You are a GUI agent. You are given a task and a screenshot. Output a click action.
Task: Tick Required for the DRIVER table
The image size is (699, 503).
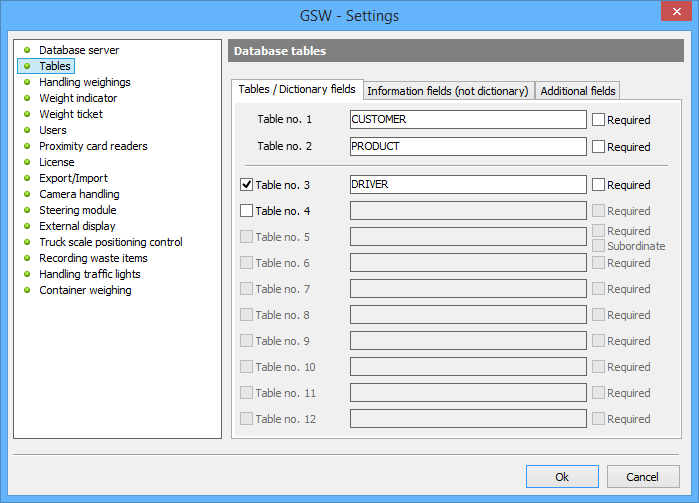coord(598,185)
